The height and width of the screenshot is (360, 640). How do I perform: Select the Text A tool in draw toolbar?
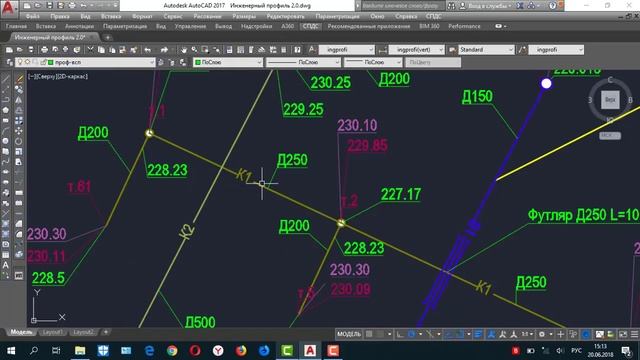pyautogui.click(x=6, y=265)
